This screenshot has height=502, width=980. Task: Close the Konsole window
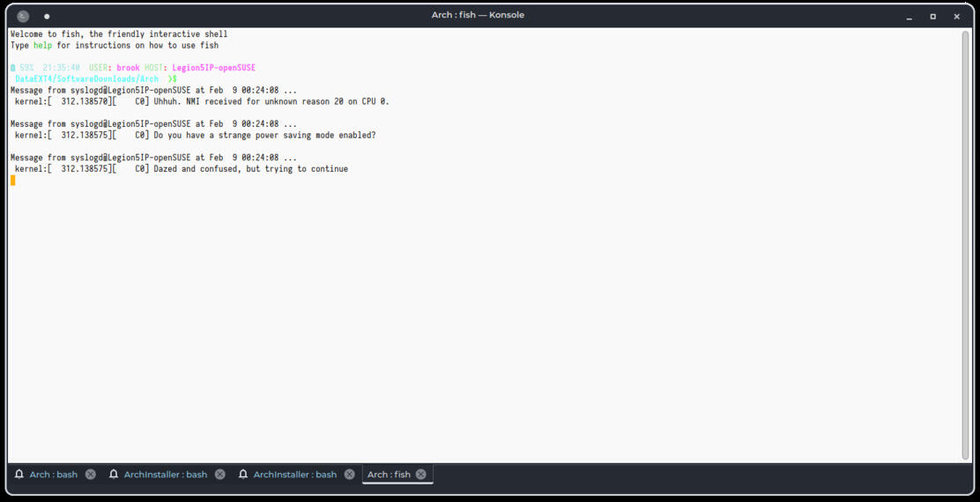point(957,17)
